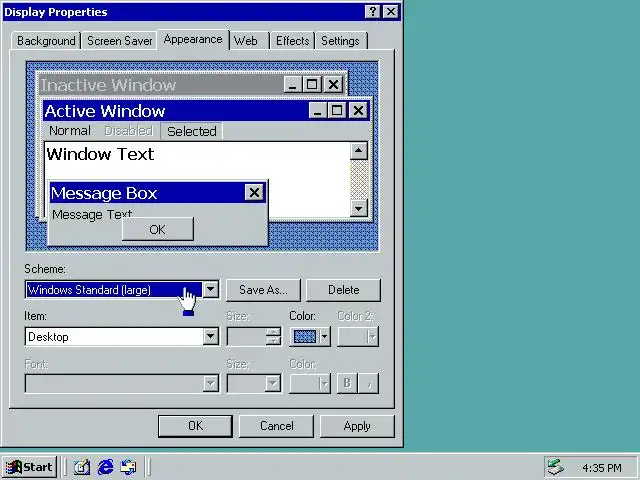The height and width of the screenshot is (480, 640).
Task: Switch to the Screen Saver tab
Action: pos(120,41)
